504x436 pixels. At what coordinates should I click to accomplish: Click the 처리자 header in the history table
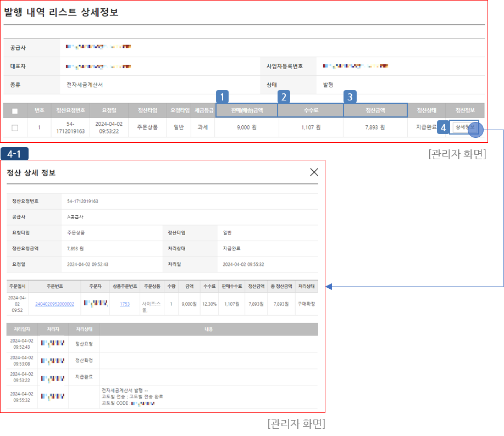[x=53, y=329]
